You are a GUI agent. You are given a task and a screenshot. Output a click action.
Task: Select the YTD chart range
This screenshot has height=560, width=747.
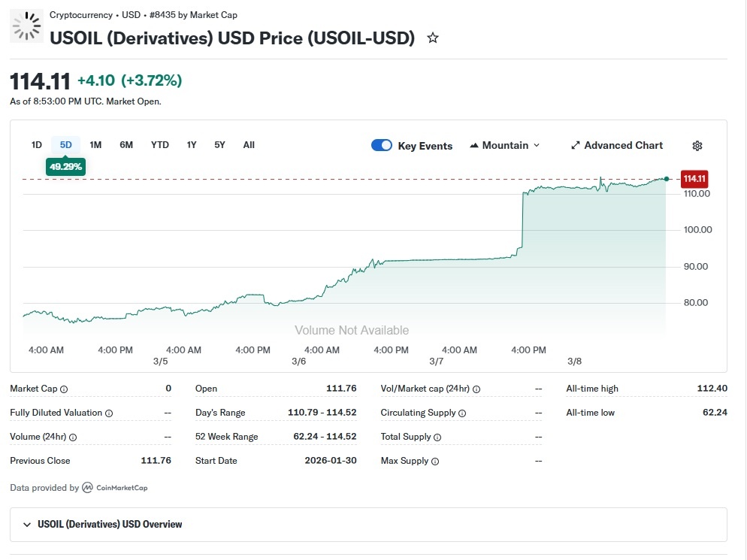pos(159,145)
